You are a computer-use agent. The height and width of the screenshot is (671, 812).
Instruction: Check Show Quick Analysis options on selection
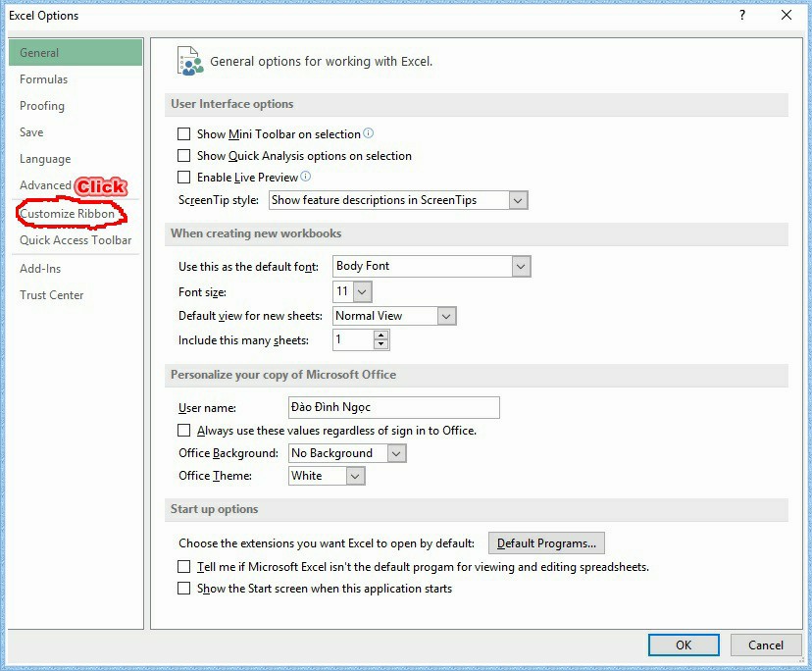tap(183, 155)
